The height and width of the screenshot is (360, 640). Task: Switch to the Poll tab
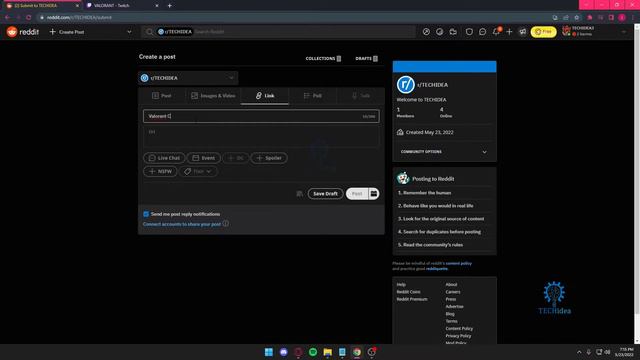tap(313, 96)
